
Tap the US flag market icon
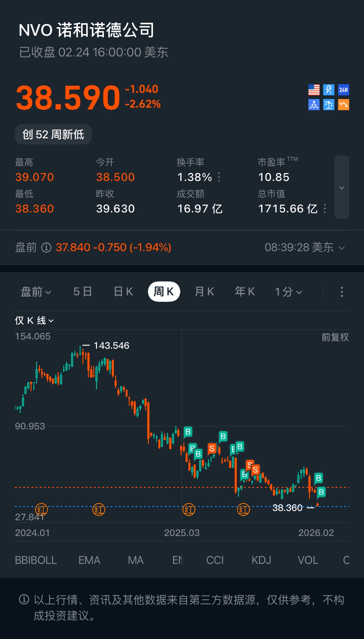coord(314,90)
